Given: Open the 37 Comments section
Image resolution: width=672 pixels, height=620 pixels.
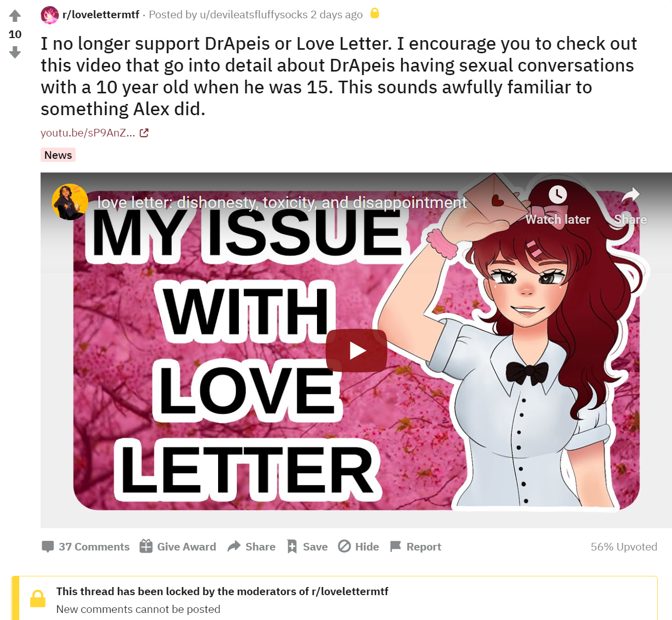Looking at the screenshot, I should coord(86,546).
